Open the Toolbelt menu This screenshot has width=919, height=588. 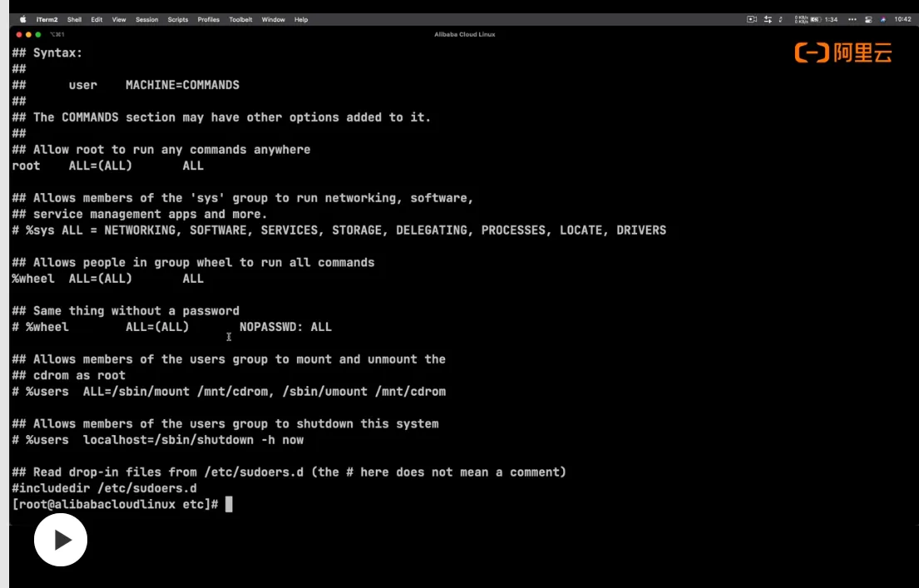(x=241, y=19)
